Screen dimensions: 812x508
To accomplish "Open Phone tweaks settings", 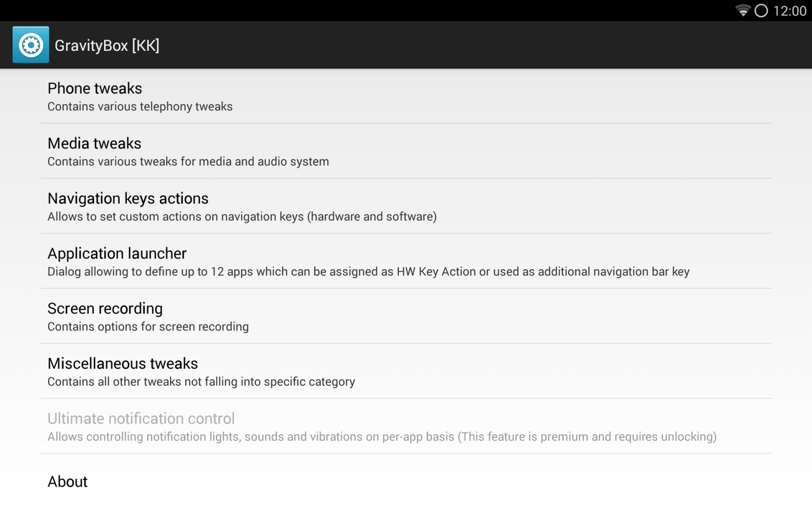I will 95,88.
